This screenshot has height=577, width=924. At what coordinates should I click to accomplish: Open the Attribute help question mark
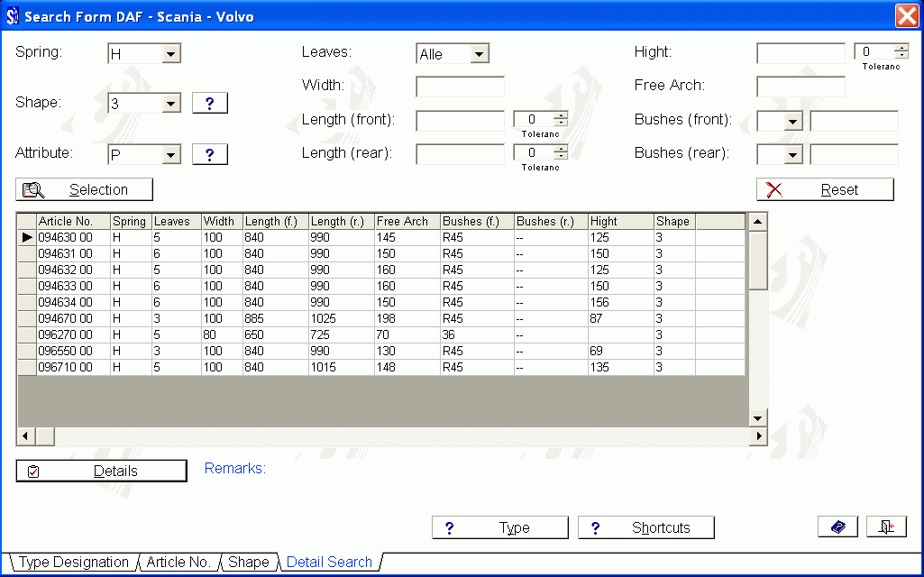[210, 154]
